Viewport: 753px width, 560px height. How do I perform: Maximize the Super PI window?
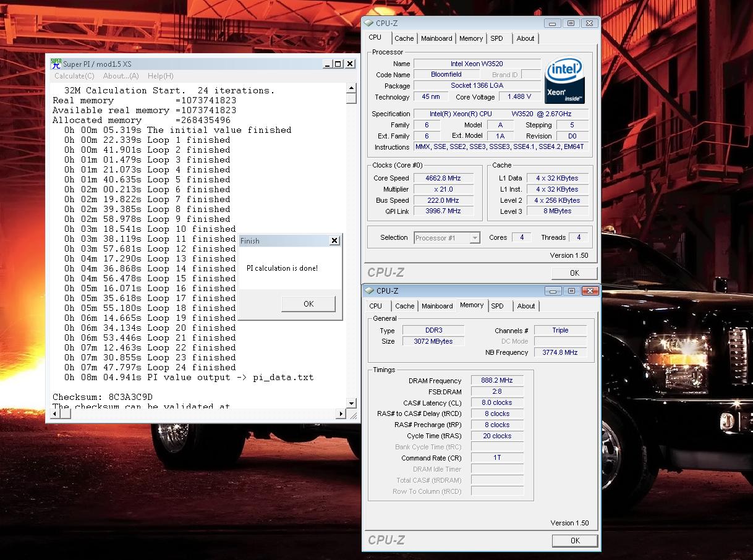tap(338, 64)
